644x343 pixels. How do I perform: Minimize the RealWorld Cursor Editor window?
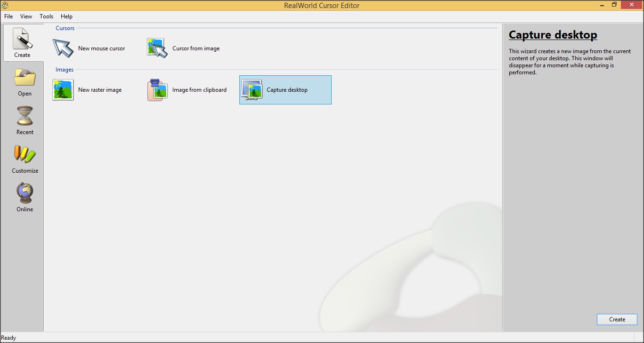click(603, 5)
